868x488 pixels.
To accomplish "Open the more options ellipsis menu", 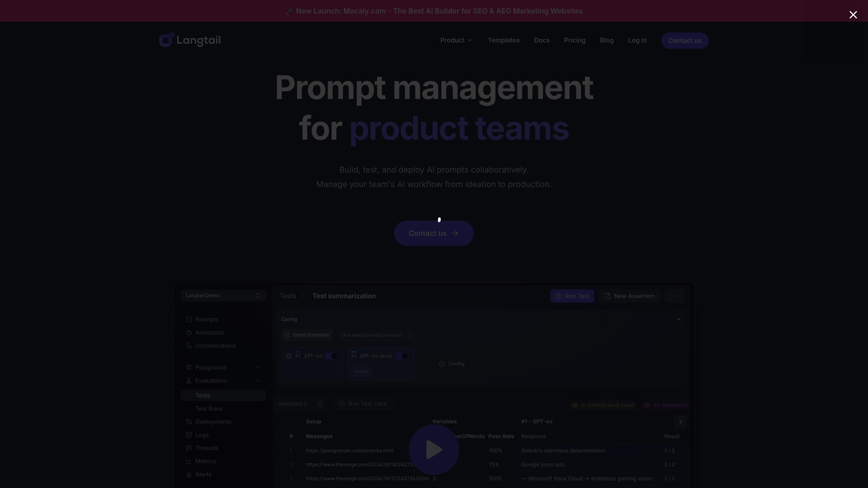I will click(674, 296).
